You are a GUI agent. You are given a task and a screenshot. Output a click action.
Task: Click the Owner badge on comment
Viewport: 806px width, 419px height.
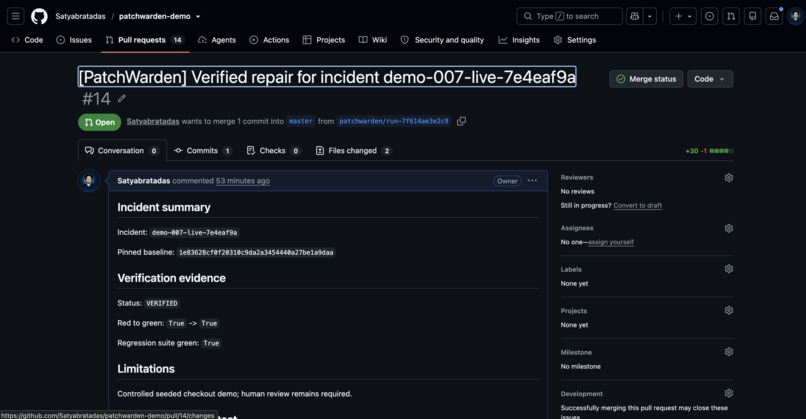(x=507, y=181)
